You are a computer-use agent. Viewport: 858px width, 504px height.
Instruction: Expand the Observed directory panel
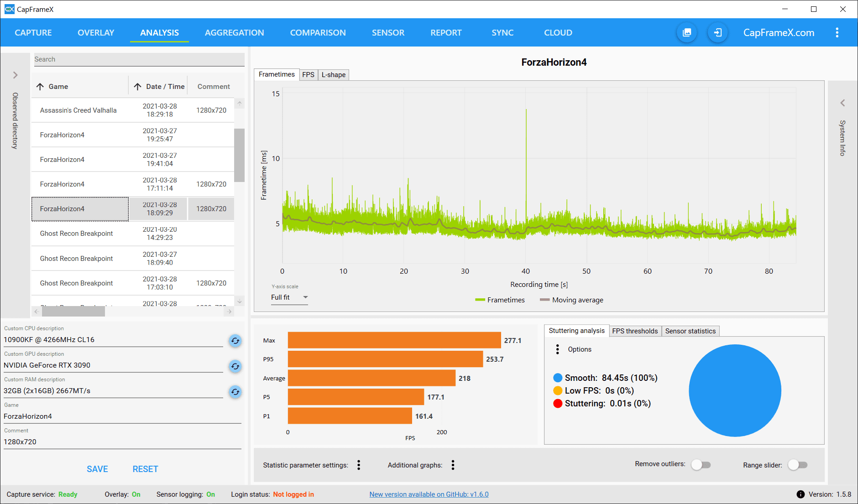tap(15, 75)
